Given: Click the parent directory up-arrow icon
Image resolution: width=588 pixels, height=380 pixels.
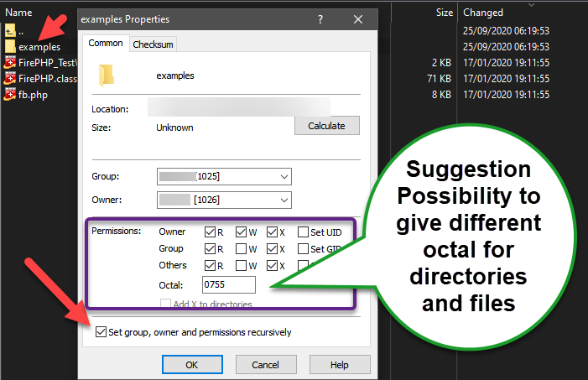Looking at the screenshot, I should tap(10, 32).
